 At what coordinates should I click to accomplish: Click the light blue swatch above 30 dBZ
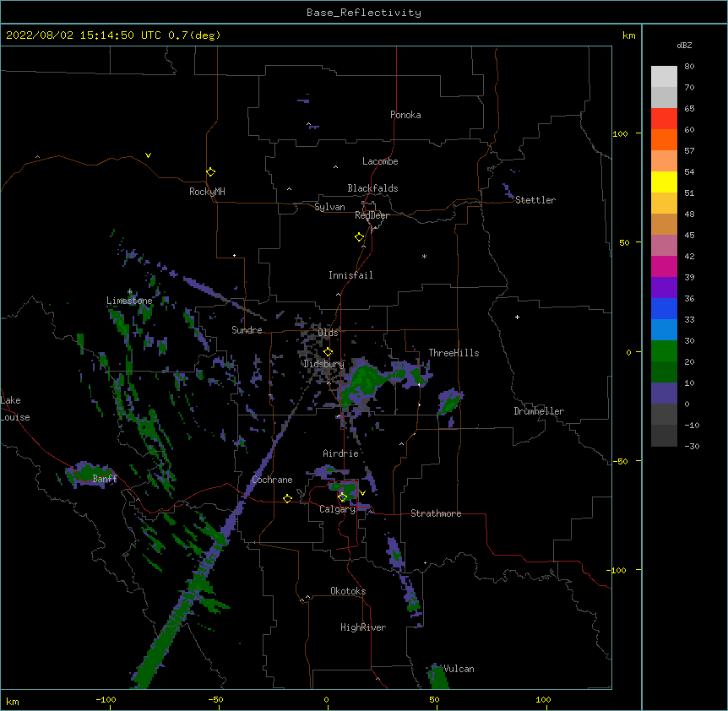click(664, 330)
